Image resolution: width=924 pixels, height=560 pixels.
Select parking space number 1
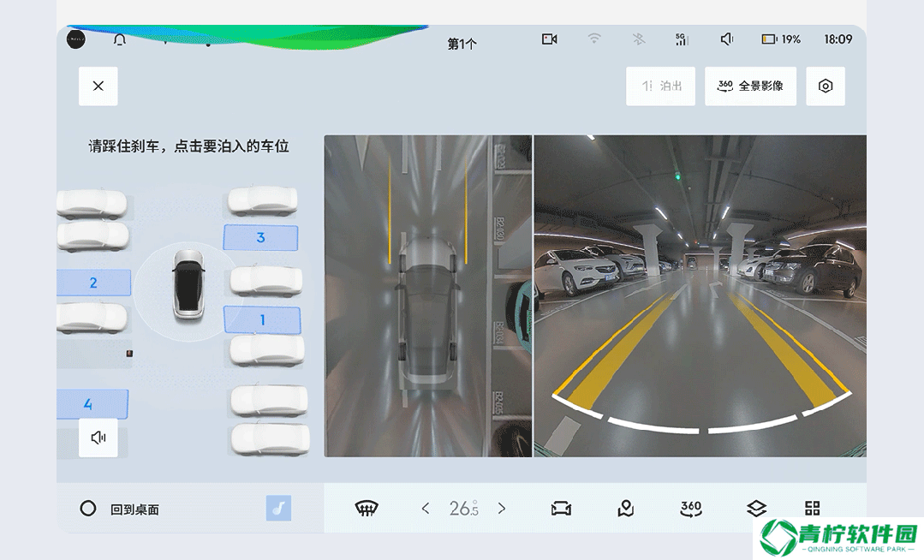[x=262, y=320]
